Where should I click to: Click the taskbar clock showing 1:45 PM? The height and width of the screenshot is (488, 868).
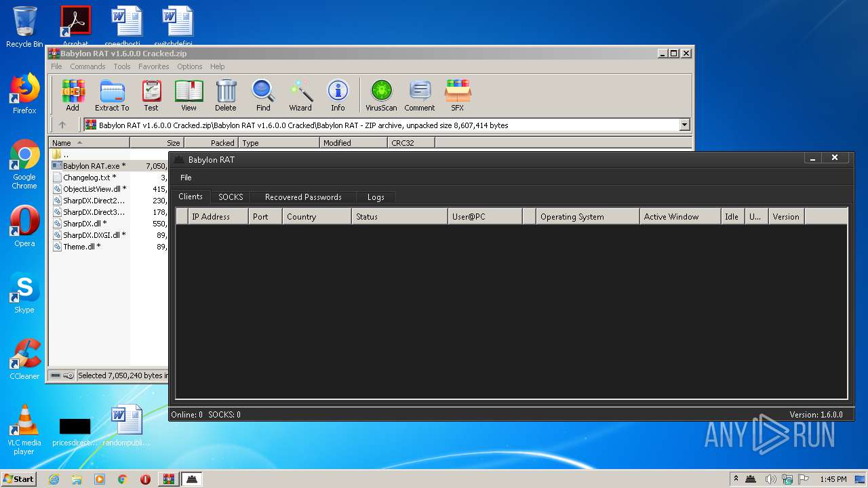pyautogui.click(x=833, y=479)
